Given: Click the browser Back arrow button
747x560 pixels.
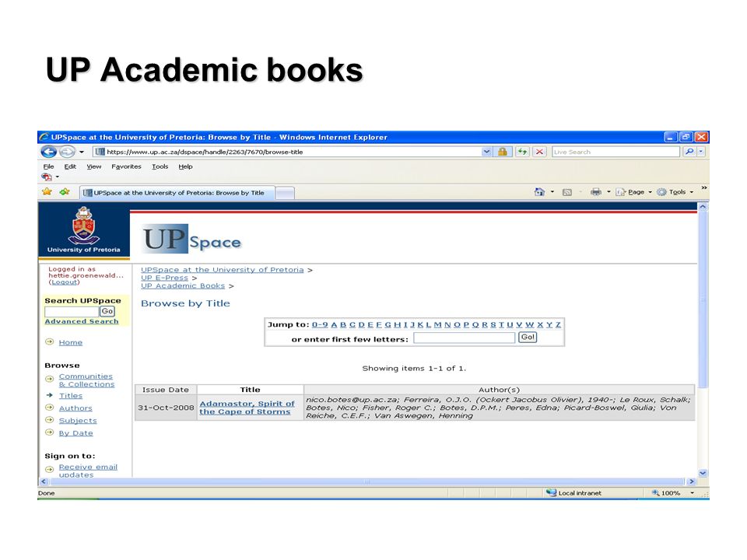Looking at the screenshot, I should tap(48, 152).
